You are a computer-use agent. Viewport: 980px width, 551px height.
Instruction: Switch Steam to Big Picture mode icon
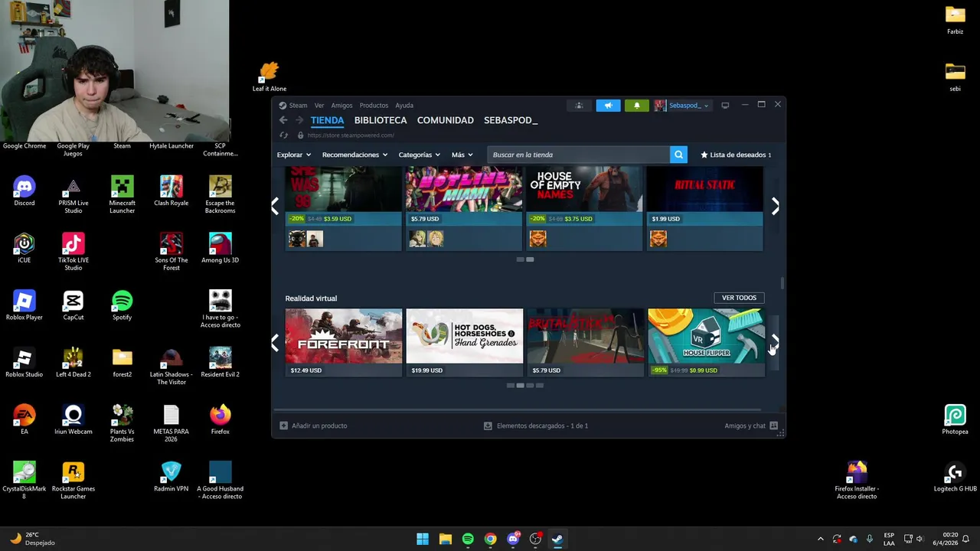(725, 106)
